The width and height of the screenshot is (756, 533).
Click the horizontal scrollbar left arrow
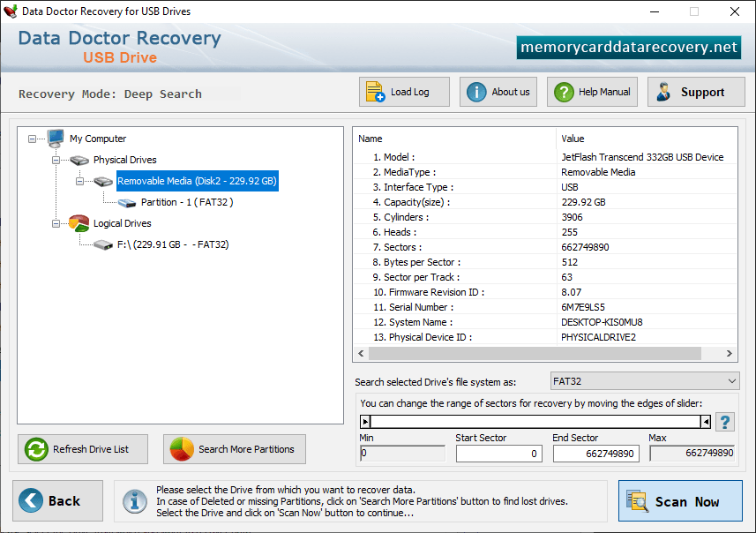click(x=361, y=353)
